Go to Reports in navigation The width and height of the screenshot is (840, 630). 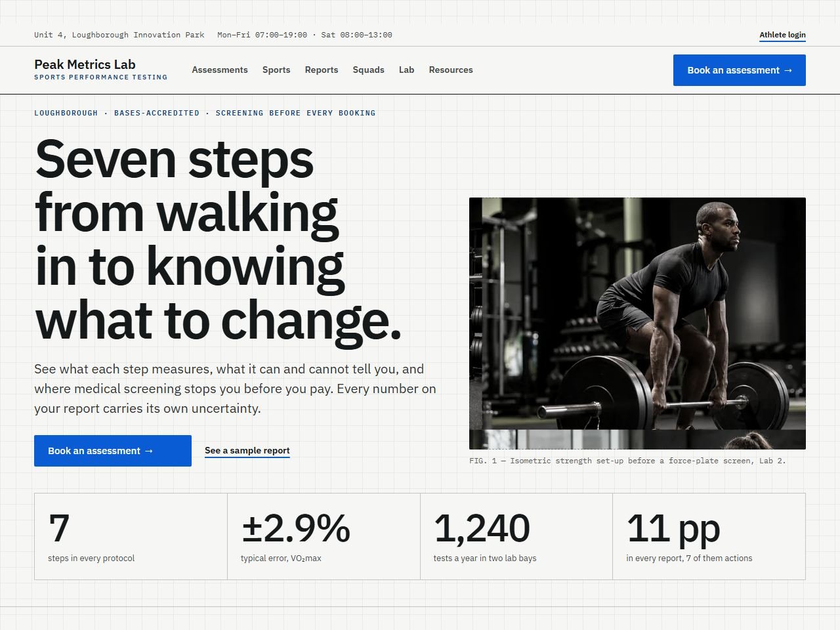pyautogui.click(x=322, y=70)
